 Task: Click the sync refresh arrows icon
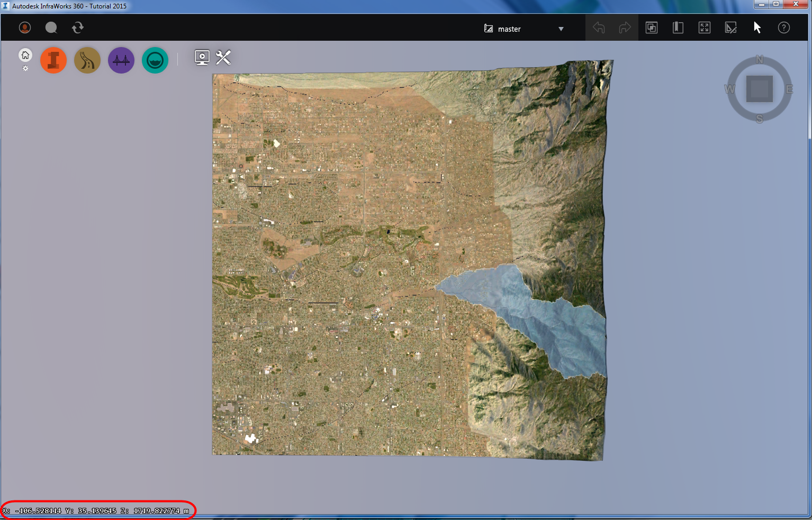click(78, 28)
